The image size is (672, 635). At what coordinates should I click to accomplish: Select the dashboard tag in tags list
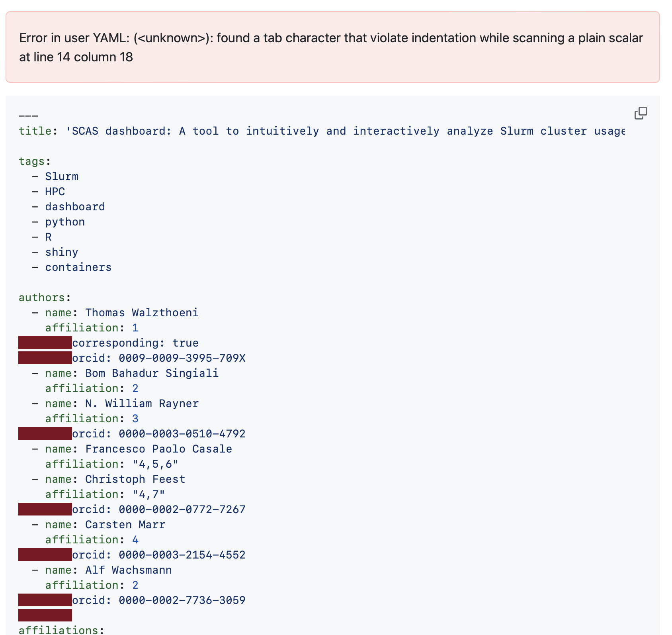pos(75,206)
